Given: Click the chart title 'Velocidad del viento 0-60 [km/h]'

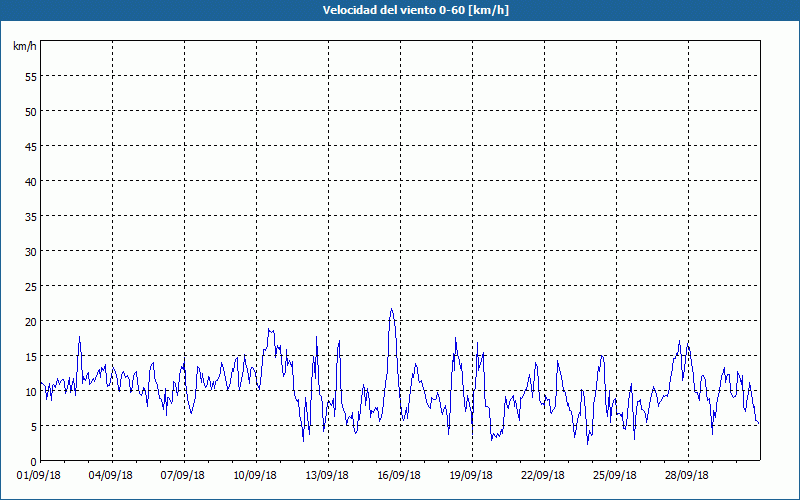Looking at the screenshot, I should click(415, 10).
